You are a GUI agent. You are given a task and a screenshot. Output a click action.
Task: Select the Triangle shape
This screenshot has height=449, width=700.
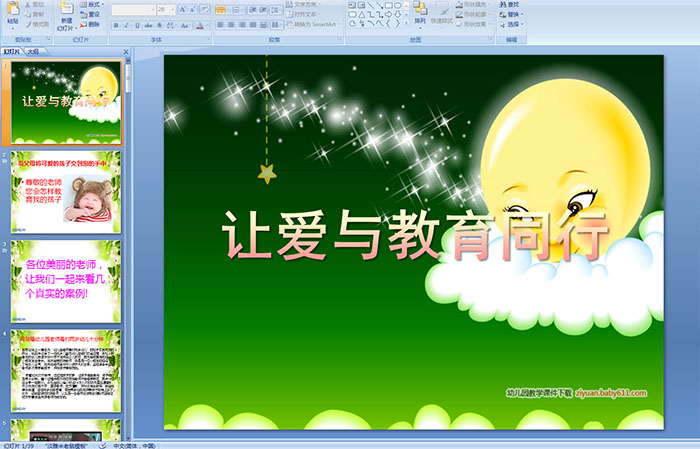point(362,14)
